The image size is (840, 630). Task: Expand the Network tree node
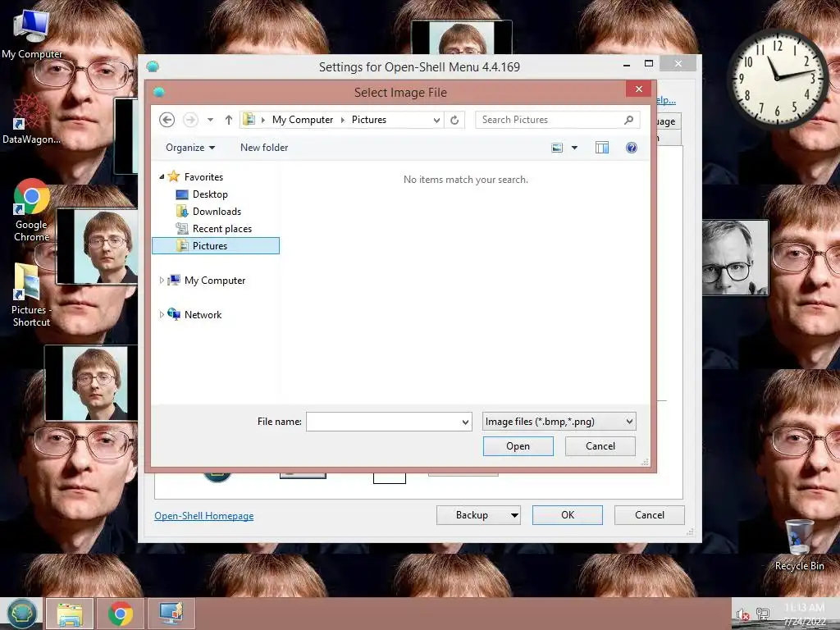click(x=162, y=314)
